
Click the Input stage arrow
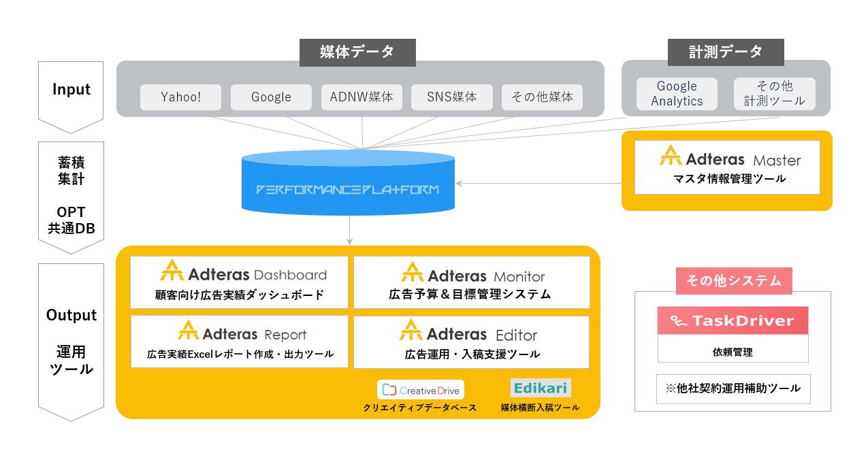[x=71, y=96]
